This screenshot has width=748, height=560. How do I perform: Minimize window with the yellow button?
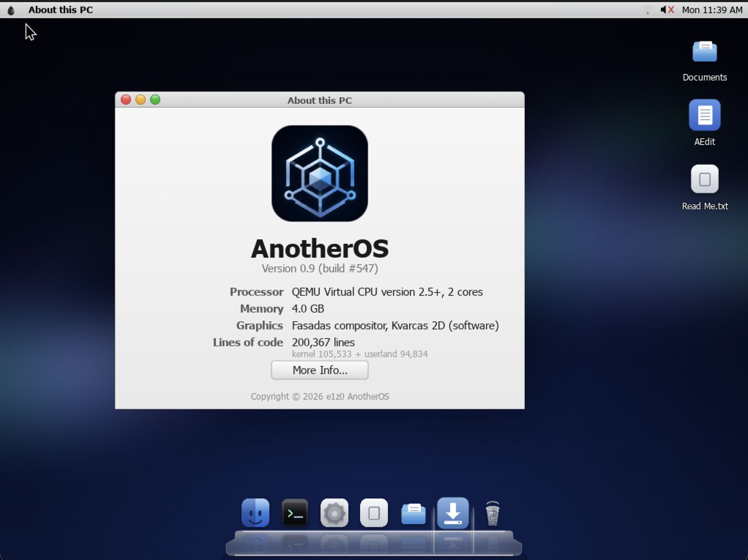pyautogui.click(x=140, y=100)
